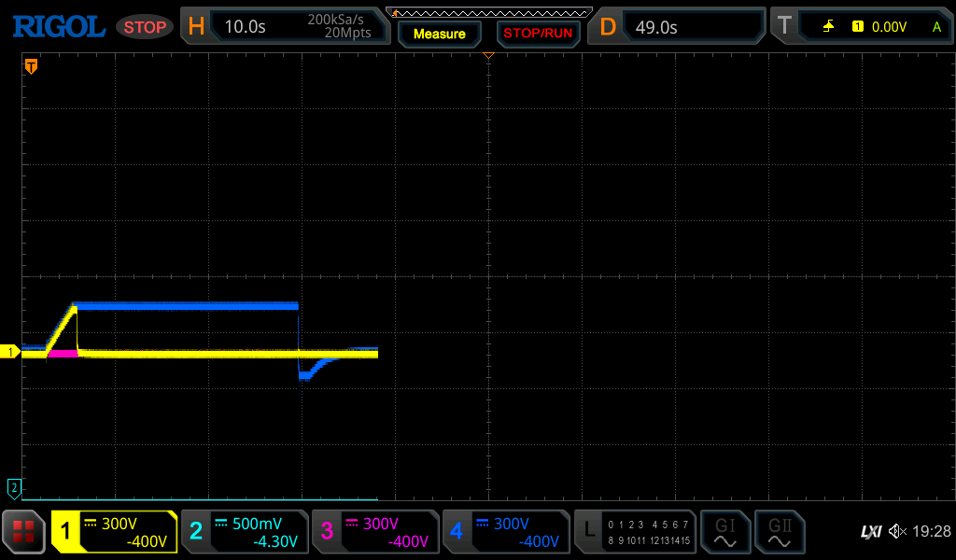Open the GII waveform generator icon

(779, 532)
